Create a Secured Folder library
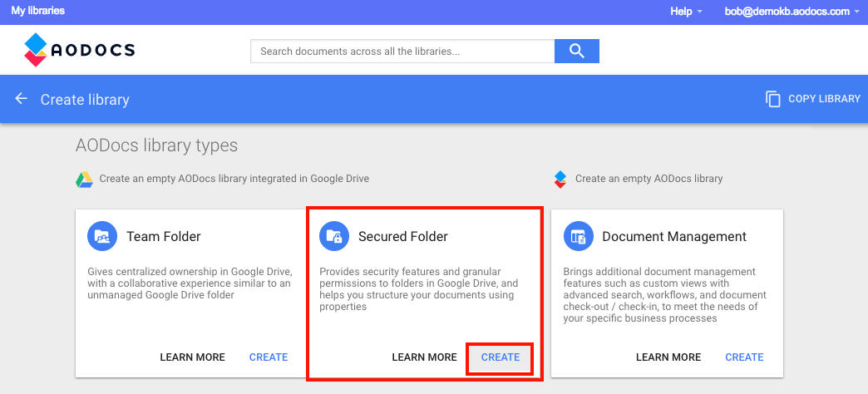The image size is (868, 394). (501, 357)
